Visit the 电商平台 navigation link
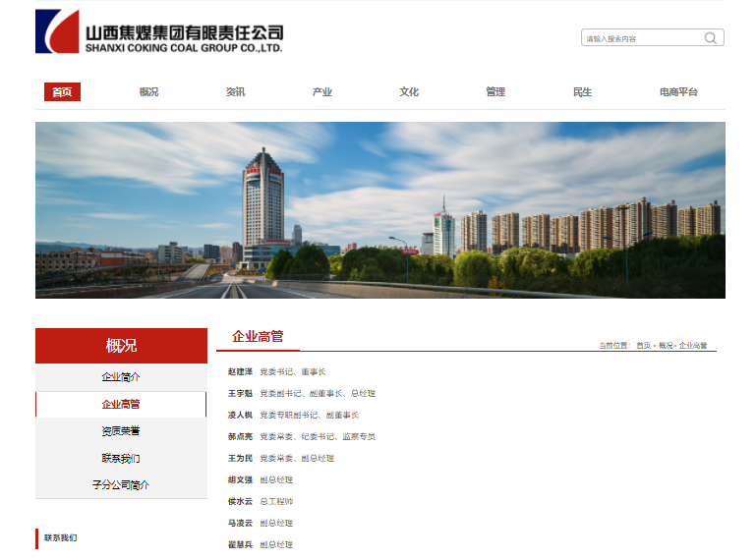The width and height of the screenshot is (756, 560). (x=678, y=92)
